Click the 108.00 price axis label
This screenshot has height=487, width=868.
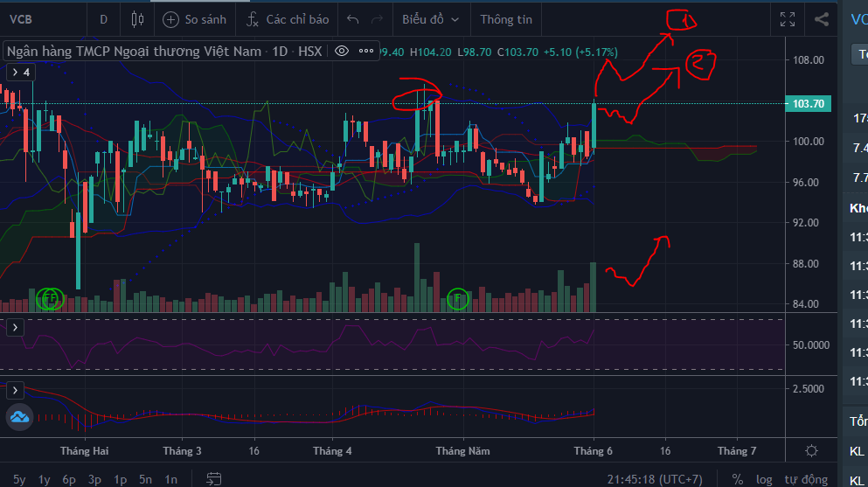(809, 59)
